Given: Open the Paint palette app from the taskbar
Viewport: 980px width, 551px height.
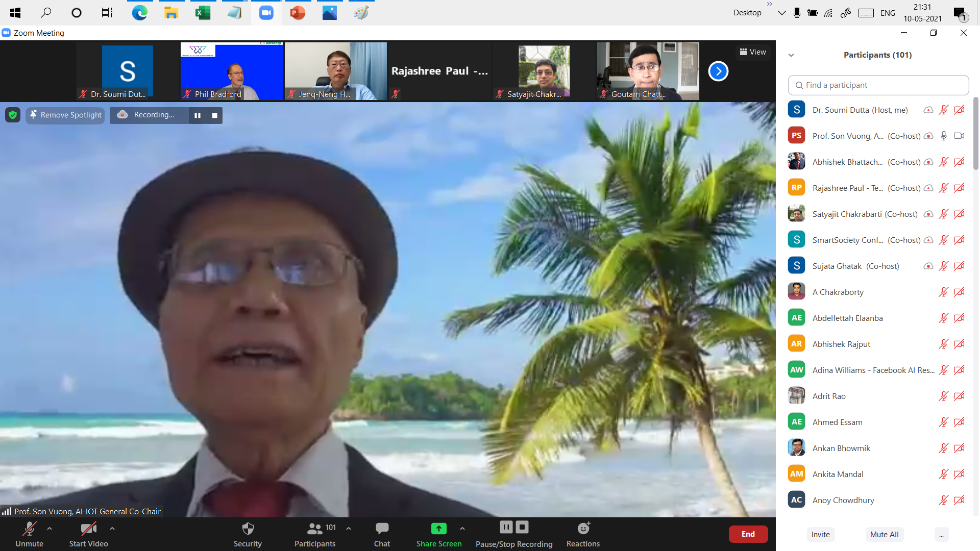Looking at the screenshot, I should 361,13.
